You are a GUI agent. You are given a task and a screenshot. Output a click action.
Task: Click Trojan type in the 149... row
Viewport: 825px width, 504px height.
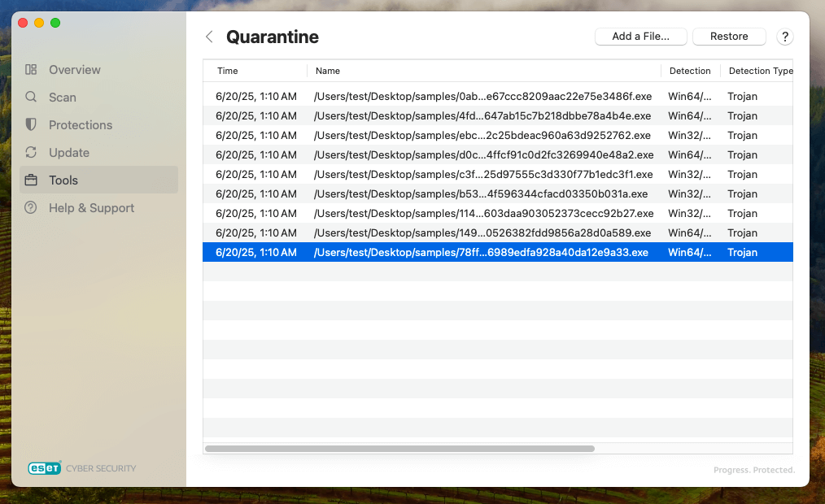(742, 232)
